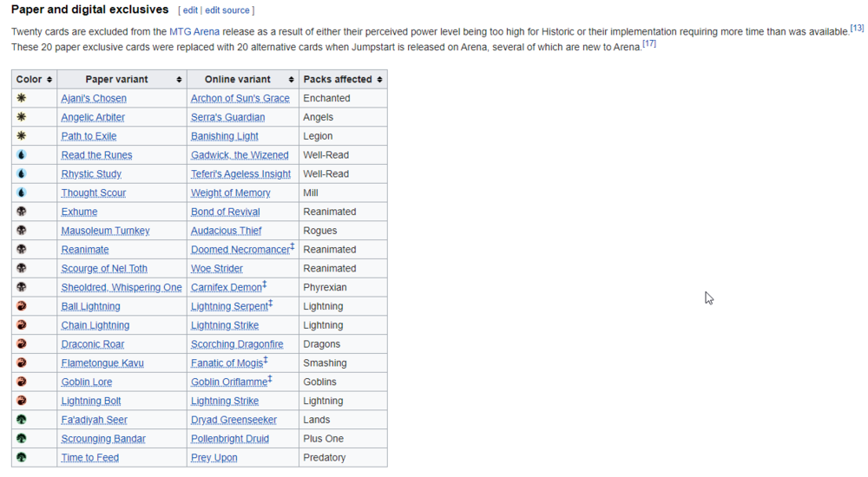Viewport: 868px width, 477px height.
Task: Follow the citation reference number 13
Action: click(x=857, y=29)
